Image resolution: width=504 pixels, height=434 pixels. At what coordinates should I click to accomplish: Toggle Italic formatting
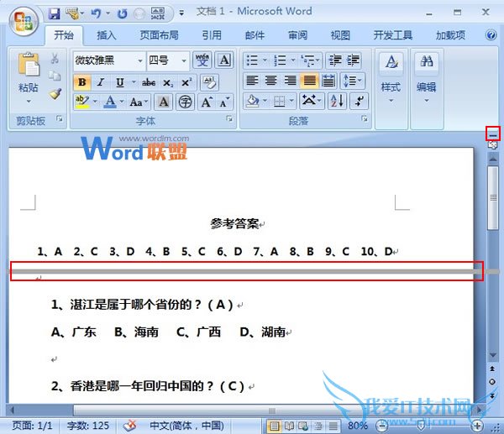(x=101, y=82)
